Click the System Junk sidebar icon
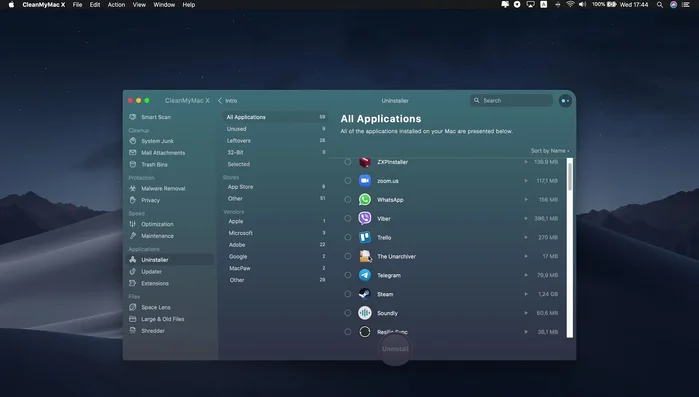The width and height of the screenshot is (699, 397). point(132,141)
